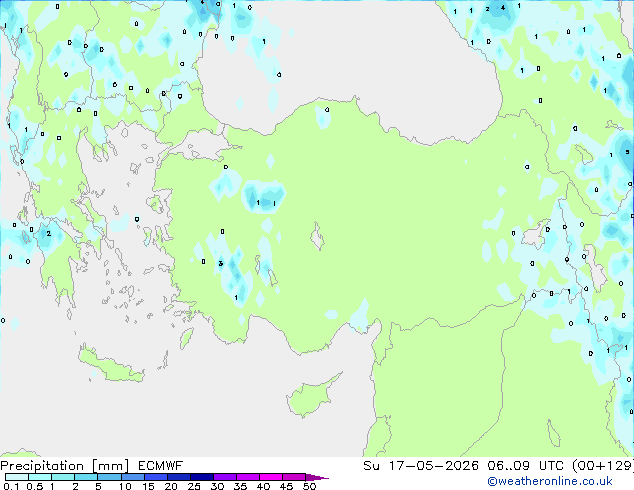Click the '25' legend scale label
Viewport: 634px width, 490px height.
[x=194, y=486]
